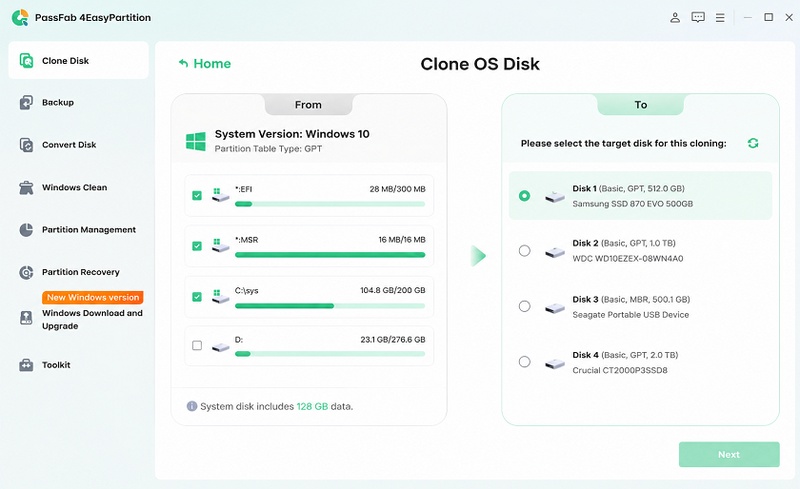This screenshot has width=800, height=489.
Task: Click the EFI usage progress bar
Action: pyautogui.click(x=330, y=204)
